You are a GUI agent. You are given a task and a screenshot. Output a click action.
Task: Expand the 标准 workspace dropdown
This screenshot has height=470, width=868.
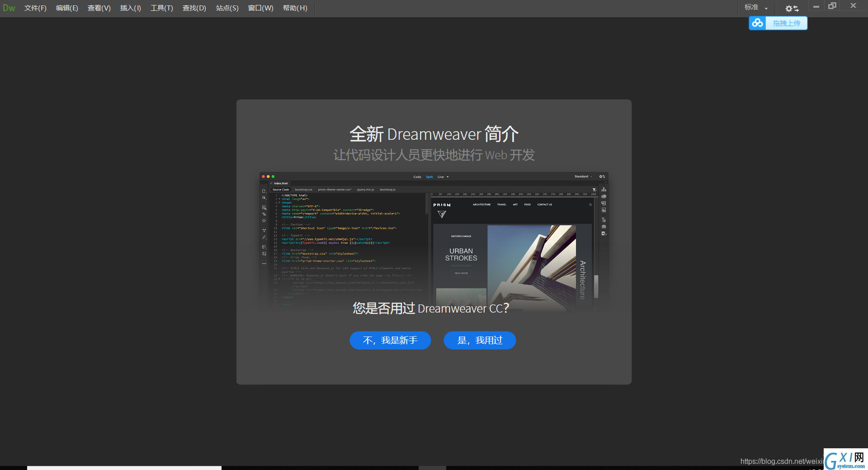[x=756, y=8]
